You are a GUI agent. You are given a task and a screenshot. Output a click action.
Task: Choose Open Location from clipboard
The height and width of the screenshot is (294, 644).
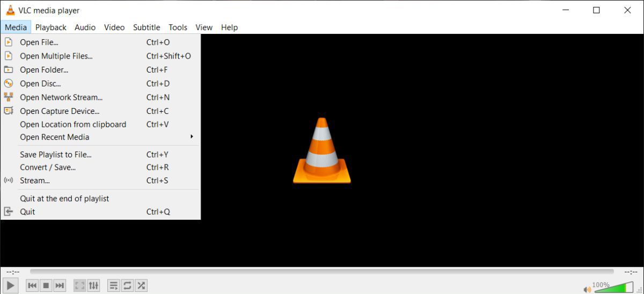[x=100, y=124]
